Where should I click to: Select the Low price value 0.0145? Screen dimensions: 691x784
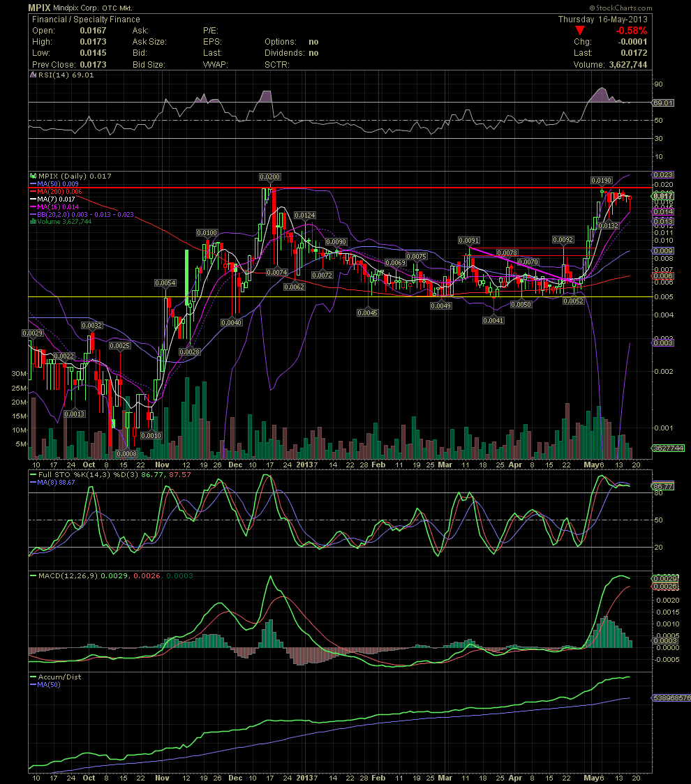(93, 53)
